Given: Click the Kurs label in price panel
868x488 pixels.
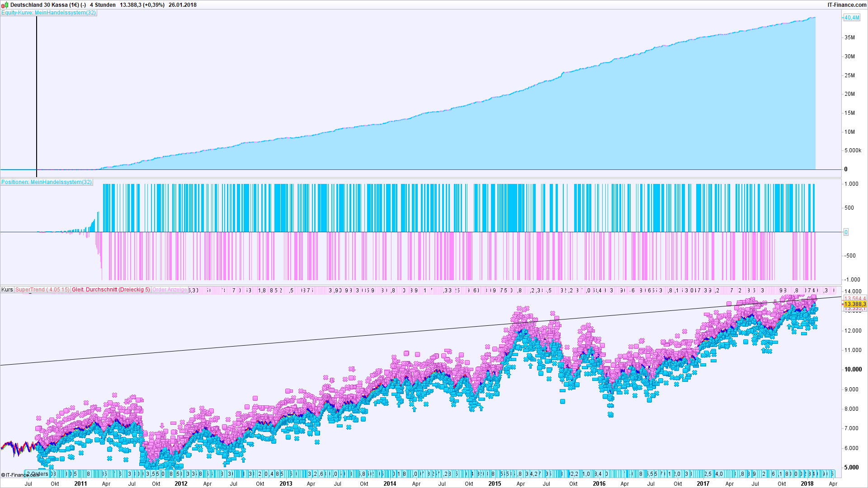Looking at the screenshot, I should click(7, 290).
